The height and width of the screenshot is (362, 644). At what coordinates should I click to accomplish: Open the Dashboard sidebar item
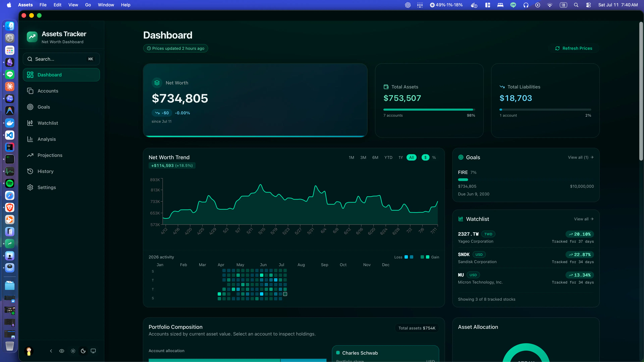click(x=61, y=75)
